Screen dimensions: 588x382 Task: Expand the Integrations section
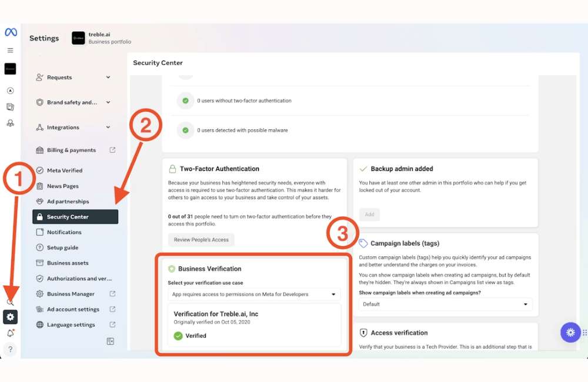pos(108,127)
